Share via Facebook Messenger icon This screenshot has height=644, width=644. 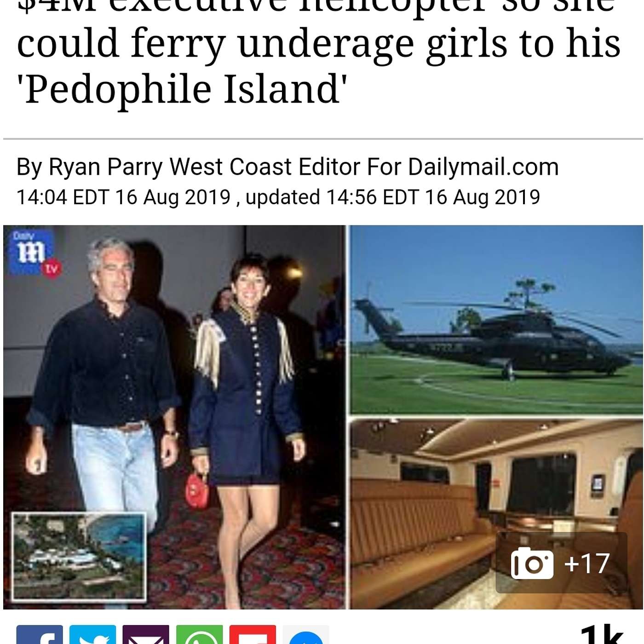(x=306, y=635)
